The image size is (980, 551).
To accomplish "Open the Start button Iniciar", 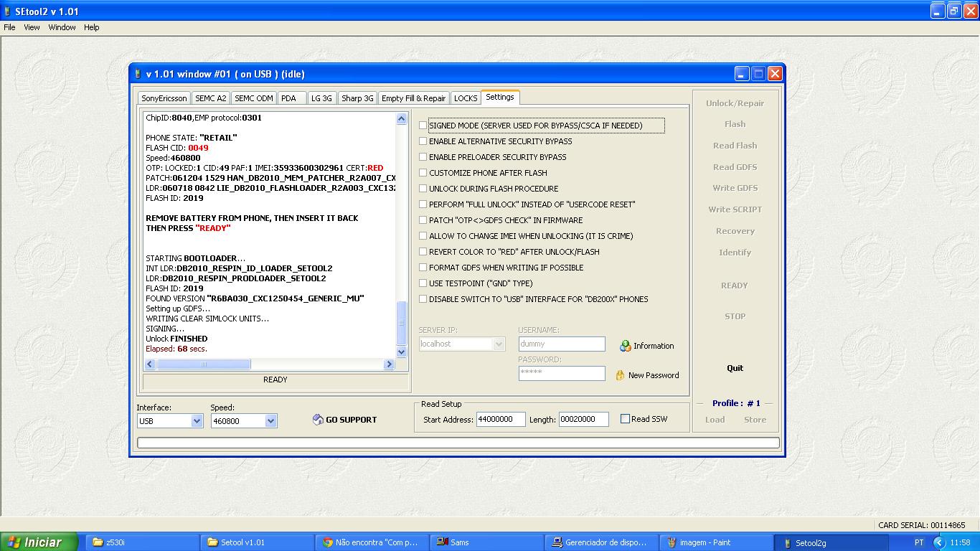I will coord(39,542).
